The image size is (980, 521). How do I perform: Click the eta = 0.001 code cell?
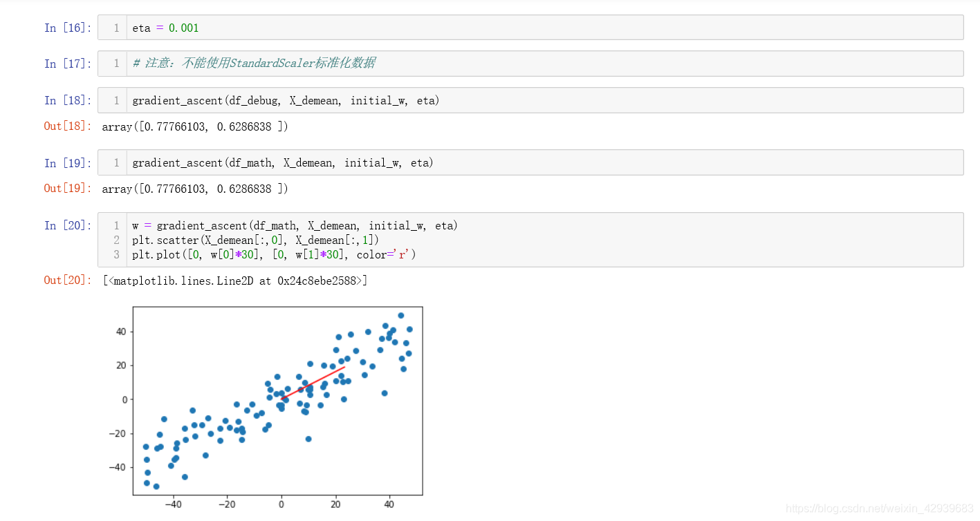pyautogui.click(x=530, y=28)
